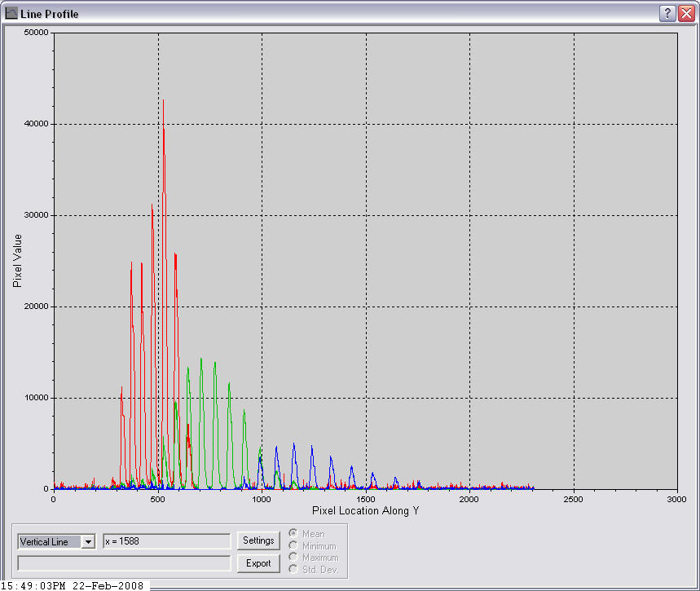
Task: Click the tallest blue peak in the plot
Action: [293, 445]
